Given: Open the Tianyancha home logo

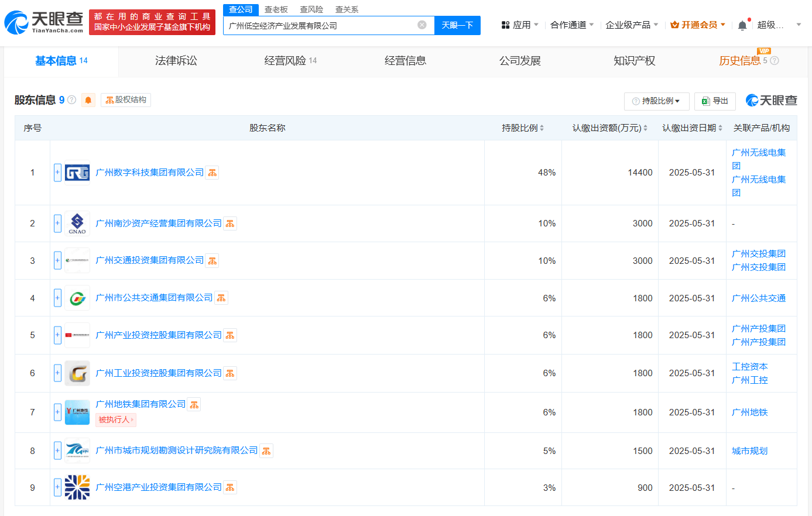Looking at the screenshot, I should tap(44, 22).
